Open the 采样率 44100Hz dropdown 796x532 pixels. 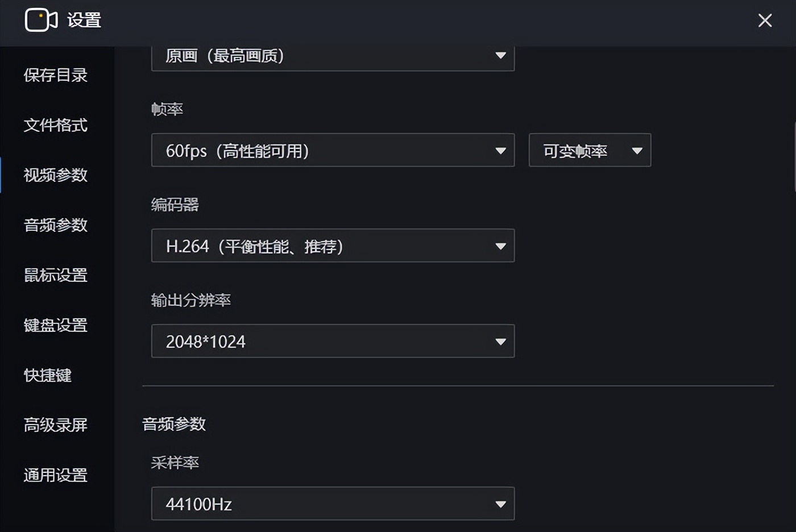click(333, 504)
